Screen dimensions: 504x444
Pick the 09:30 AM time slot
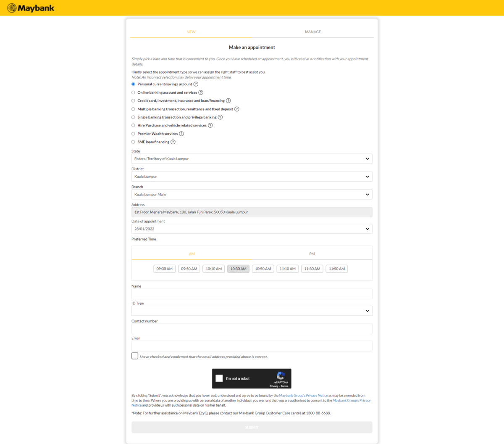tap(165, 269)
